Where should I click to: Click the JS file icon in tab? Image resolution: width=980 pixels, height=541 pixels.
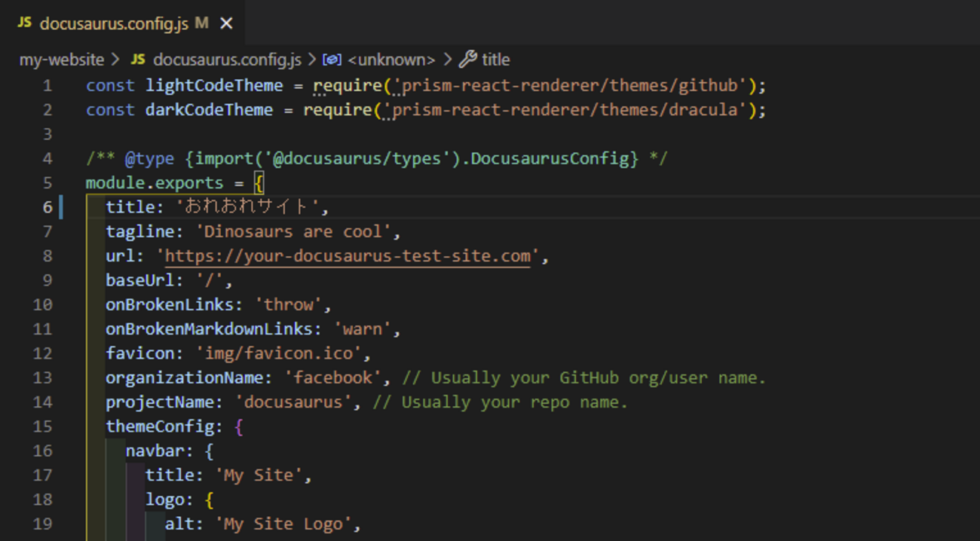(25, 23)
